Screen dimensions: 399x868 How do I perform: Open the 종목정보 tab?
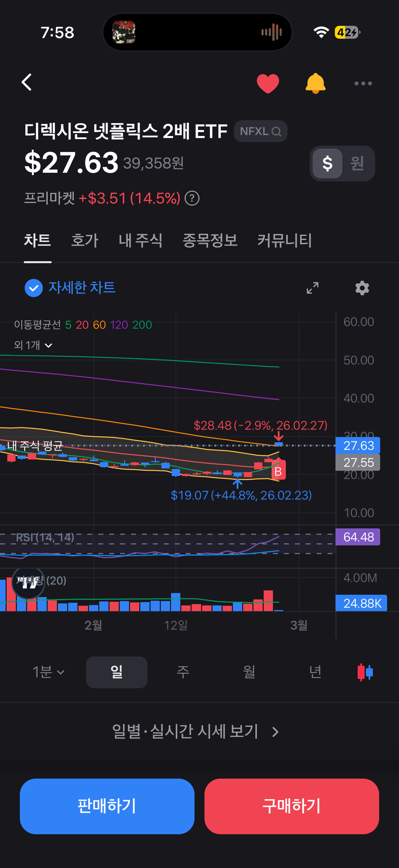(210, 241)
